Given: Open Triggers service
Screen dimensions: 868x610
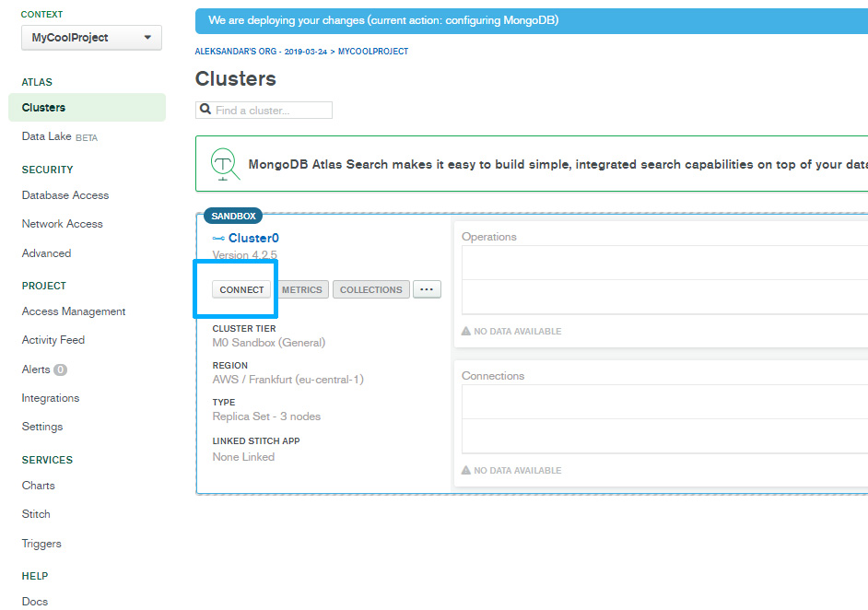Looking at the screenshot, I should (x=41, y=544).
